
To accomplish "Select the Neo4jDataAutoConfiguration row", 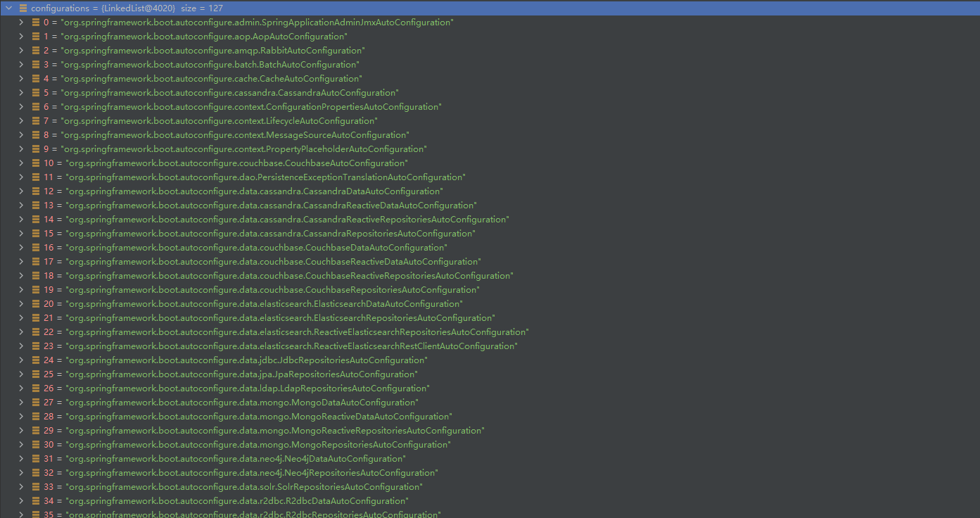I will 490,459.
